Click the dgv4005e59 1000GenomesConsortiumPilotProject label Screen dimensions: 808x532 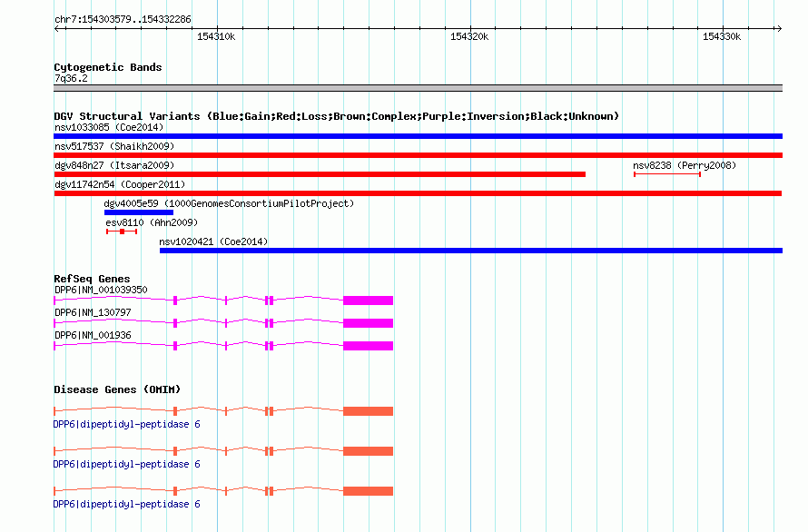click(230, 203)
